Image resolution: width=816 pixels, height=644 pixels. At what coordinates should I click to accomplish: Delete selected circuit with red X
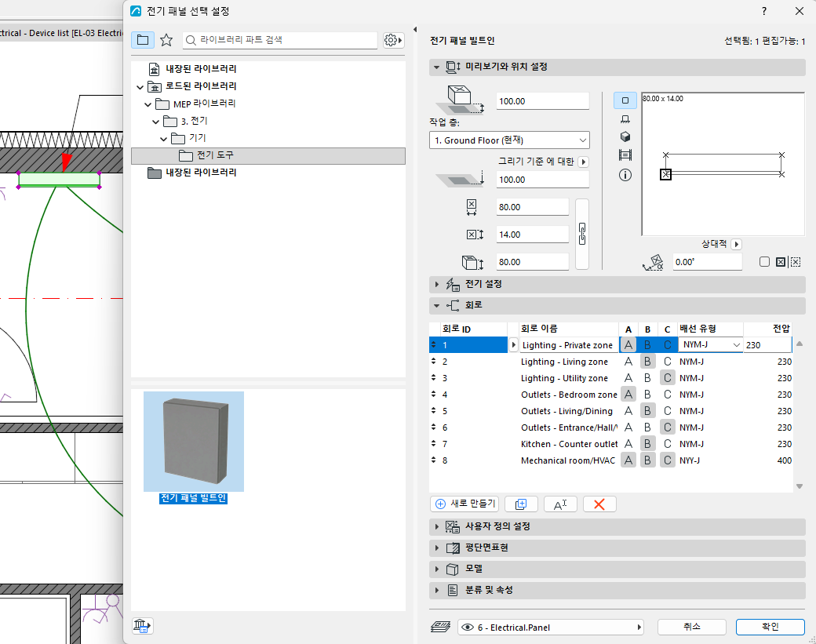point(599,504)
